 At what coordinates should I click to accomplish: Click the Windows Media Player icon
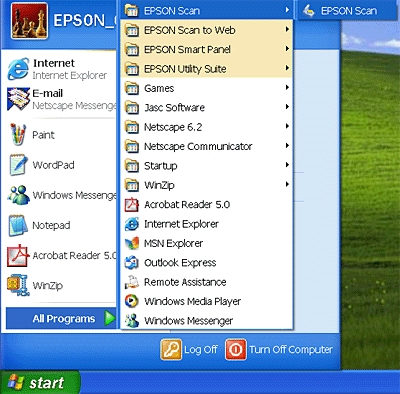(132, 301)
